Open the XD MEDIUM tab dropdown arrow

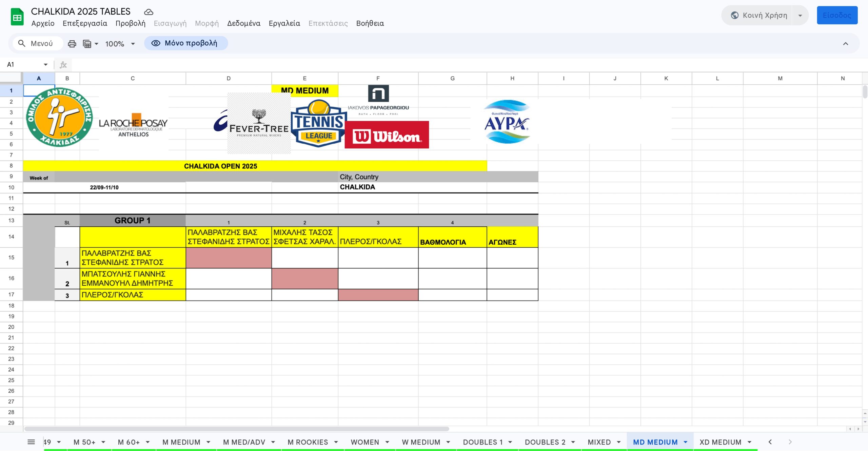(x=749, y=442)
